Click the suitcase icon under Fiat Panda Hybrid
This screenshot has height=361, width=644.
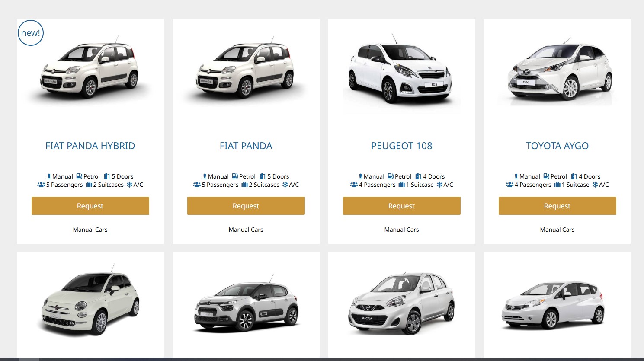(89, 185)
